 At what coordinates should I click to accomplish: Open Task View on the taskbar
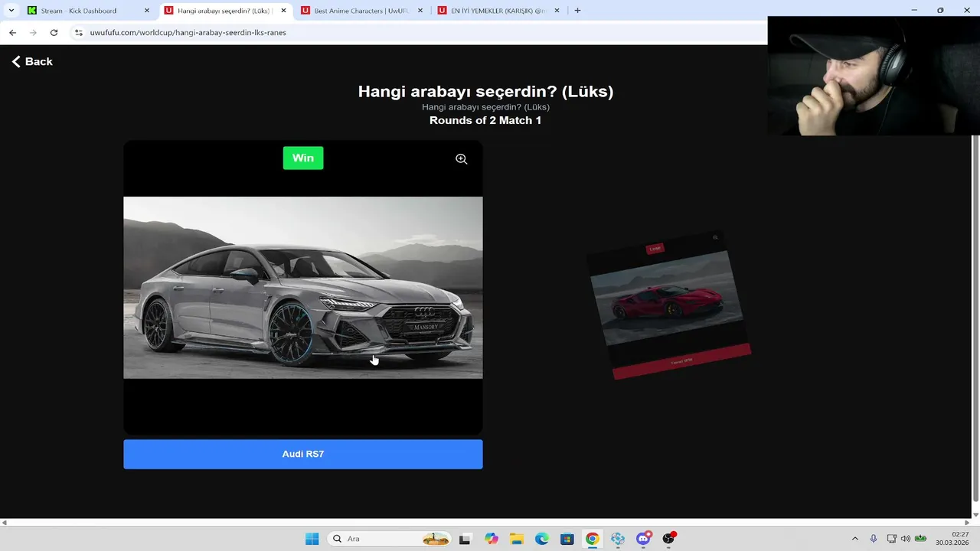pos(465,539)
